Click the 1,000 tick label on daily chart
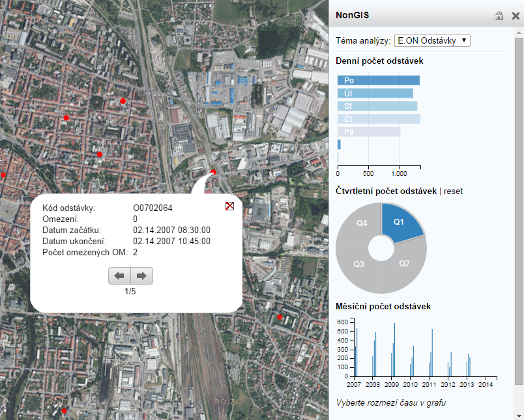524x420 pixels. 399,174
